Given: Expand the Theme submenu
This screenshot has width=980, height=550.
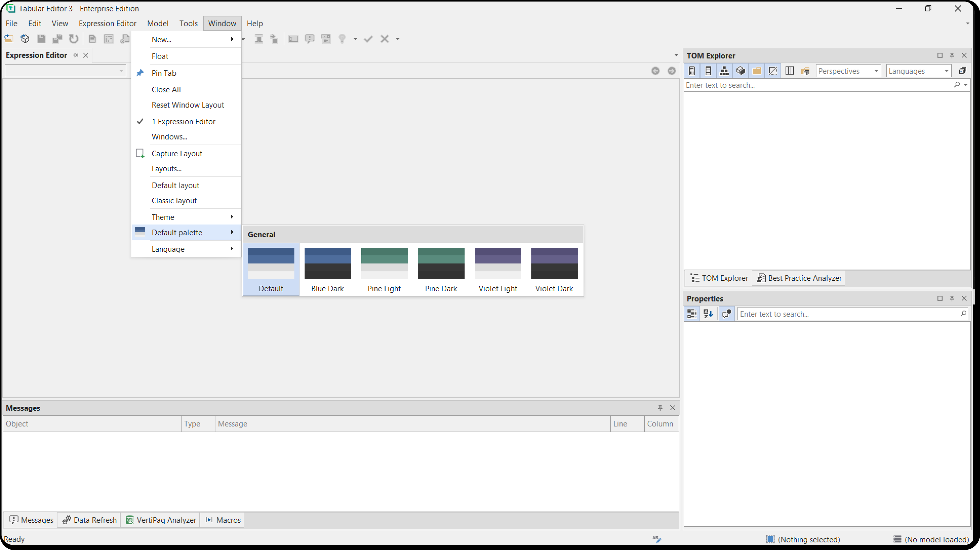Looking at the screenshot, I should click(x=186, y=217).
